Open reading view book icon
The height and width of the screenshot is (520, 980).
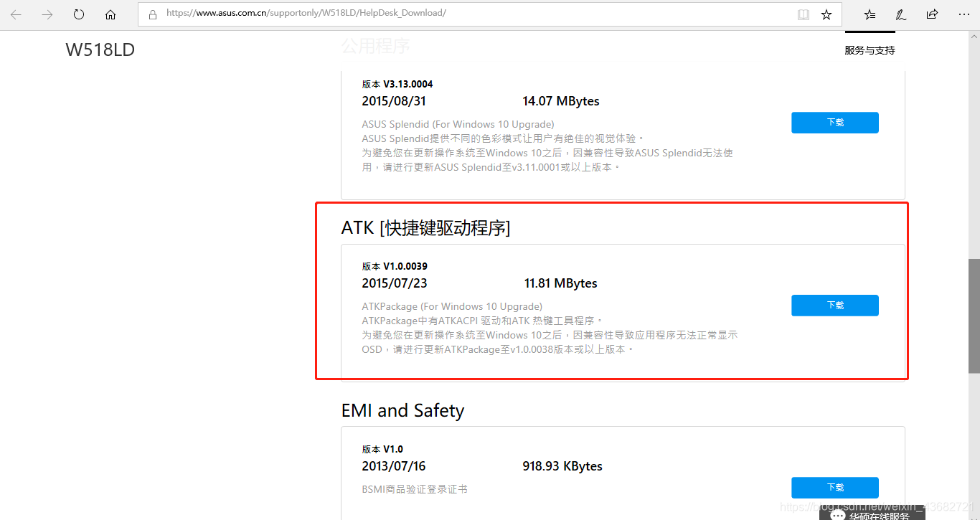click(x=804, y=14)
